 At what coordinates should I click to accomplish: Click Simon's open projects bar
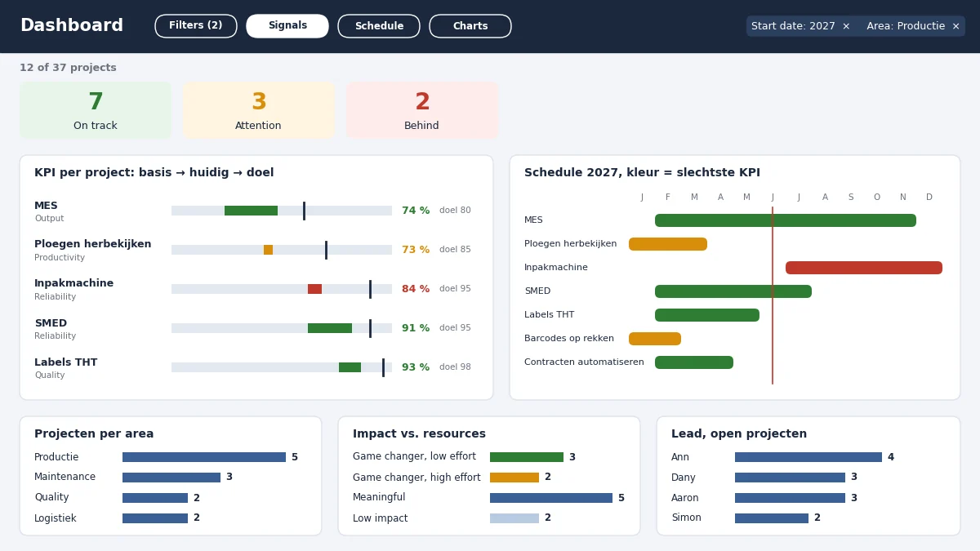point(772,518)
